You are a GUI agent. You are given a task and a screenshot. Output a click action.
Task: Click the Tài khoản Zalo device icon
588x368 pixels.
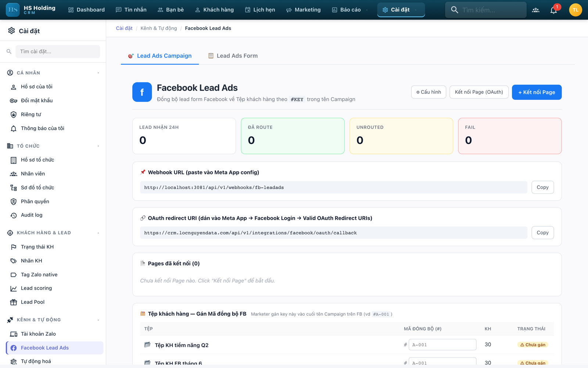coord(14,334)
